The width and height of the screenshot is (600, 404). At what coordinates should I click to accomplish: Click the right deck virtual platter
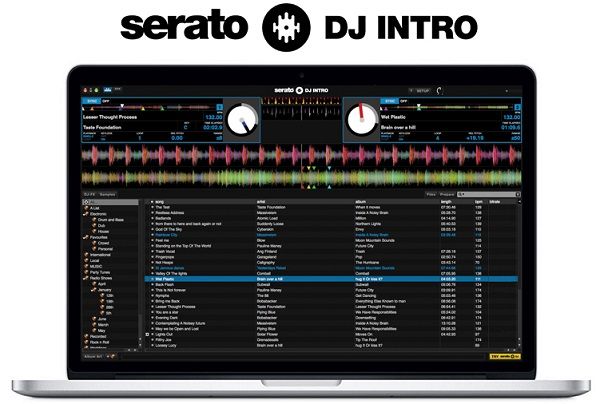(362, 119)
